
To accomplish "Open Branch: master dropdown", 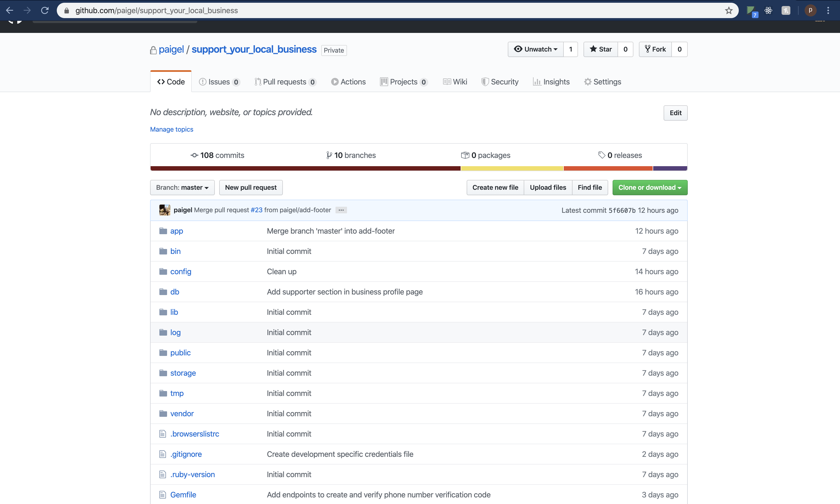I will 182,188.
